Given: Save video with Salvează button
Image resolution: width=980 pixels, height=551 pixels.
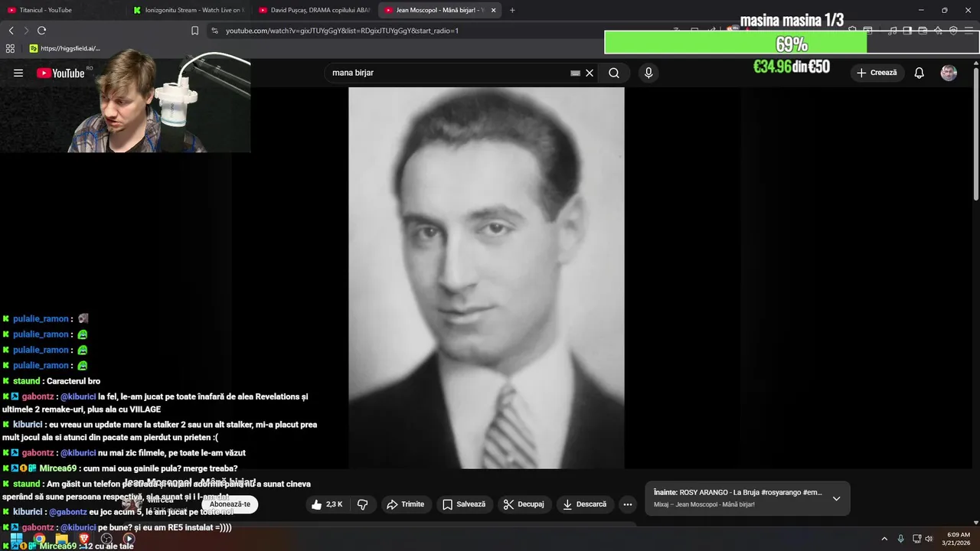Looking at the screenshot, I should tap(465, 504).
